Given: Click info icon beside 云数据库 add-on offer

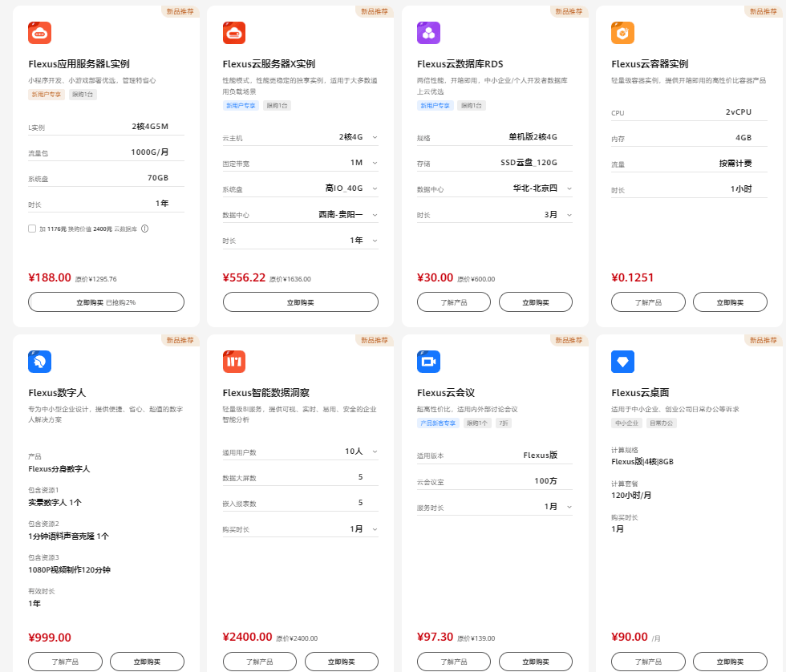Looking at the screenshot, I should coord(145,229).
